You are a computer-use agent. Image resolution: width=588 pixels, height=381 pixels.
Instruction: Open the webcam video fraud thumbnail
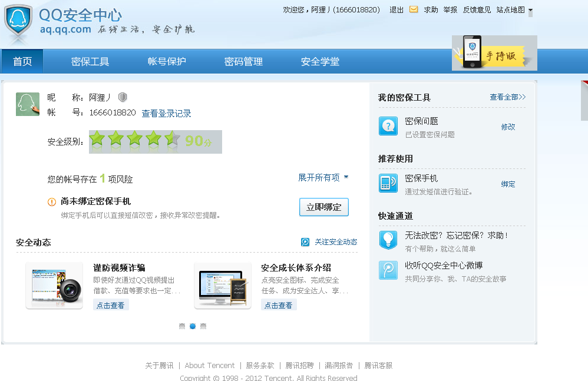pyautogui.click(x=54, y=286)
